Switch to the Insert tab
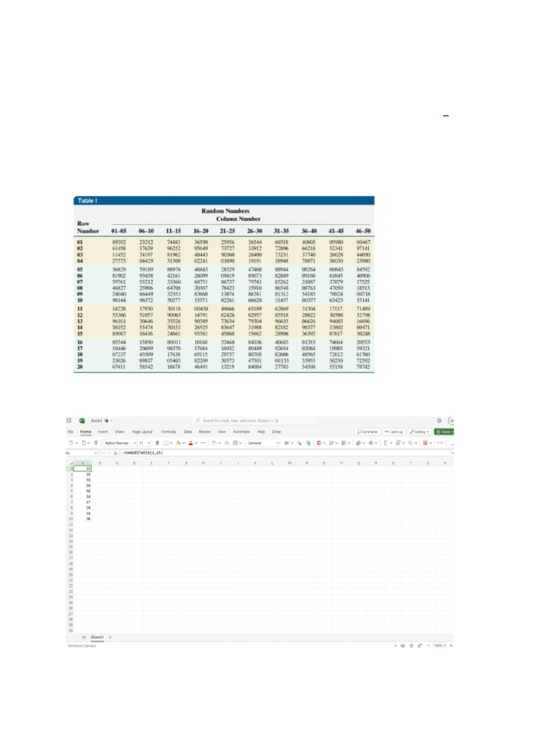560x747 pixels. 103,432
